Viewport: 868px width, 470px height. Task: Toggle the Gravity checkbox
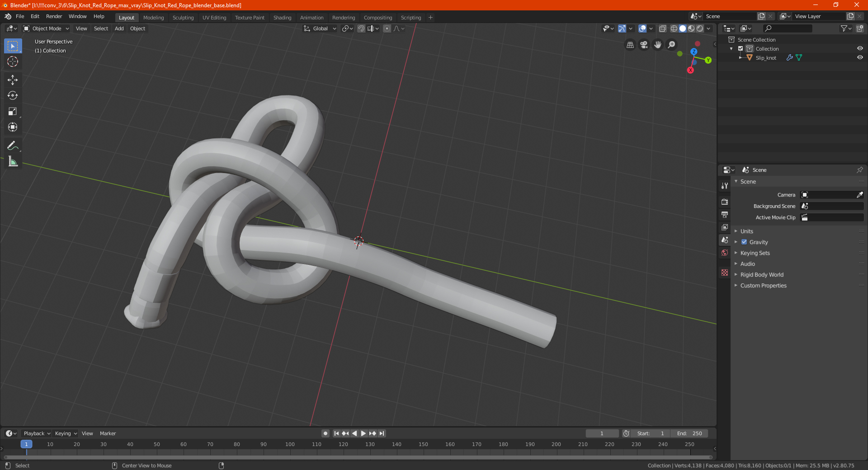tap(744, 242)
